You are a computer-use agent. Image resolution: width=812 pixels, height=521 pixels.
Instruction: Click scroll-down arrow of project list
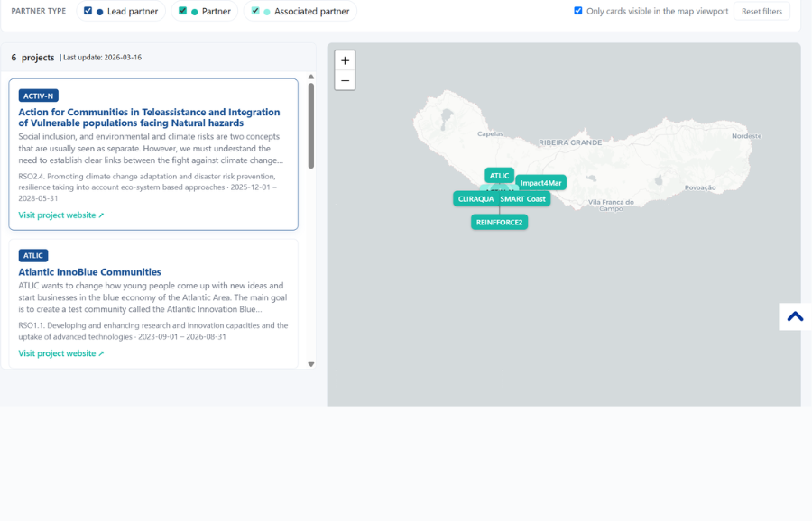point(310,364)
